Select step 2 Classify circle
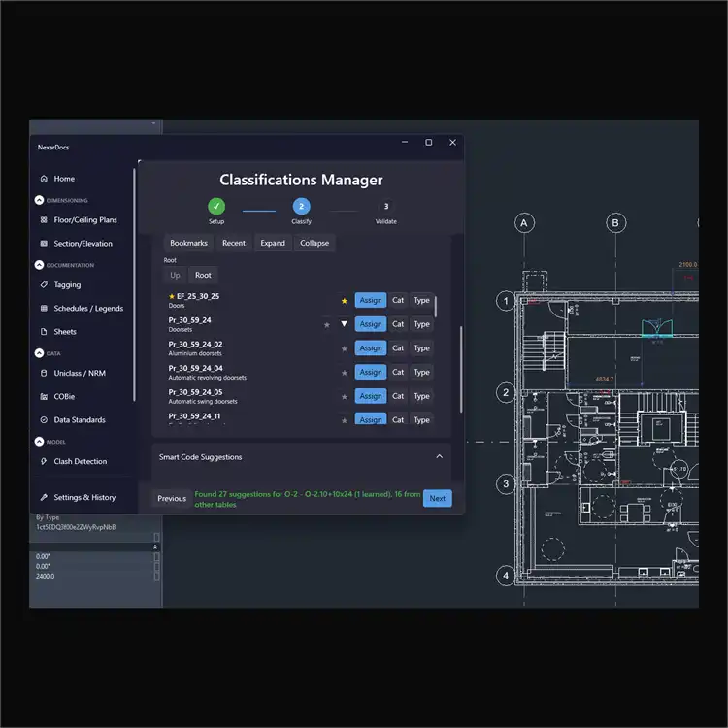The height and width of the screenshot is (728, 728). point(301,206)
